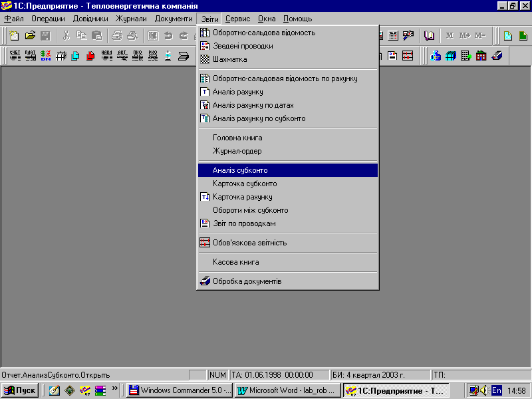Screen dimensions: 532x399
Task: Click the ПКО cash receipt toolbar icon
Action: pyautogui.click(x=138, y=56)
